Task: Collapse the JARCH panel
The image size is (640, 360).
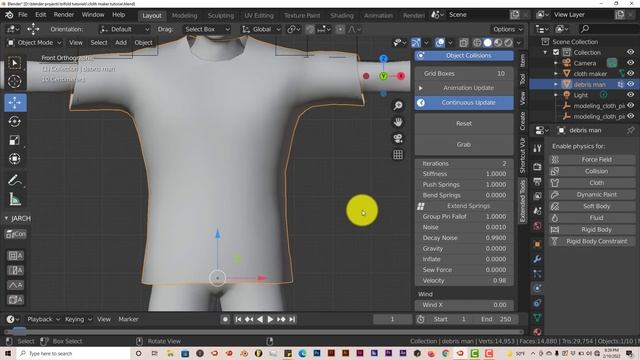Action: [6, 219]
